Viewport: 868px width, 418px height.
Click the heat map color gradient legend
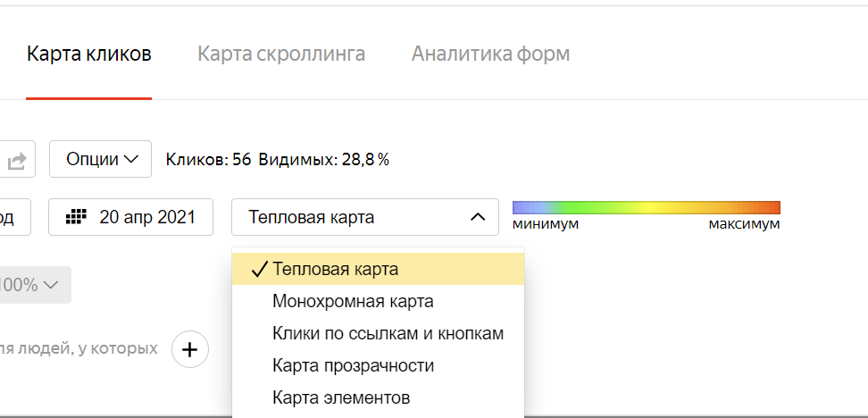(x=646, y=207)
